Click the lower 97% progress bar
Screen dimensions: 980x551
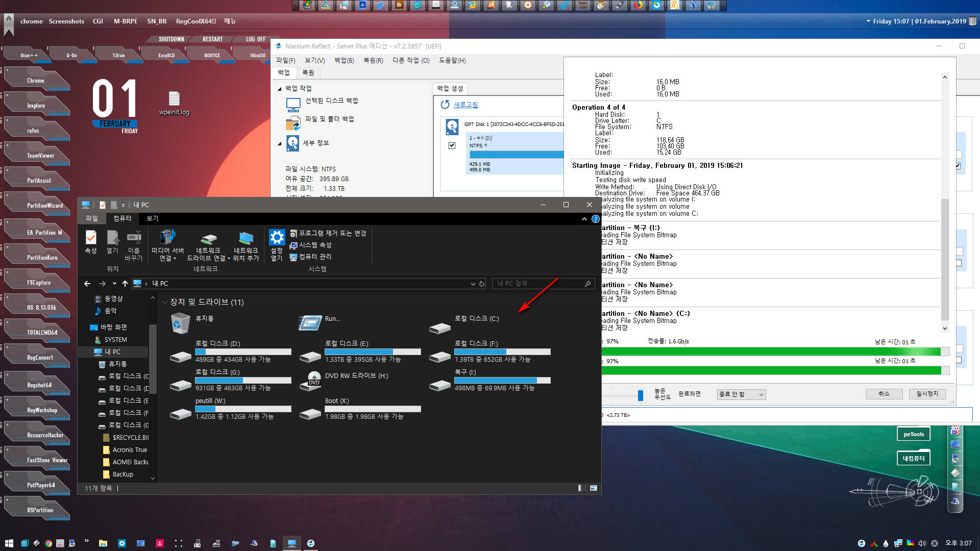(775, 370)
